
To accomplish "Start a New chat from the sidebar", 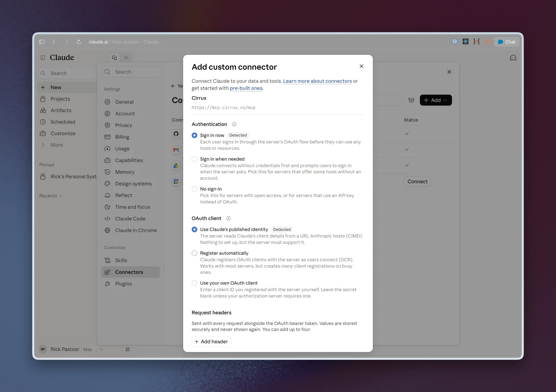I will [x=67, y=87].
